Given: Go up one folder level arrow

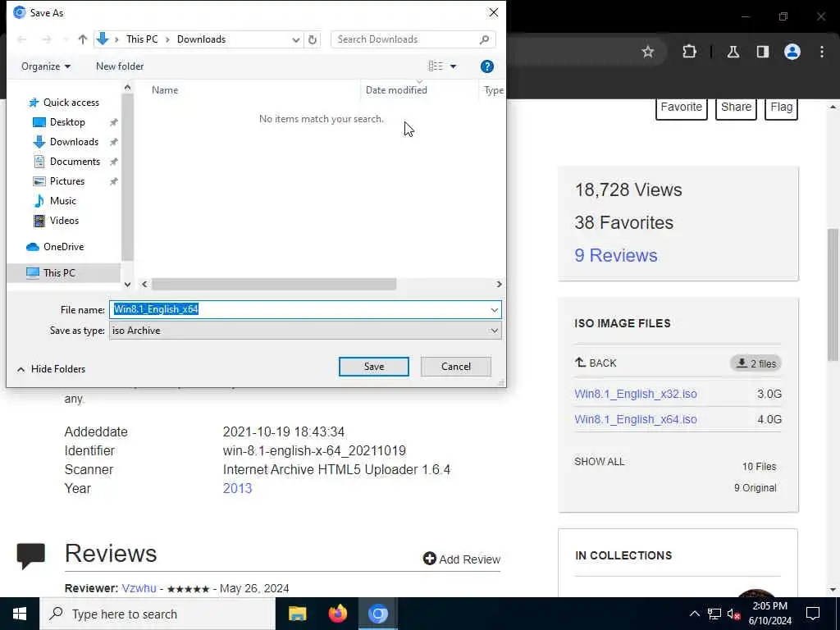Looking at the screenshot, I should pos(83,39).
